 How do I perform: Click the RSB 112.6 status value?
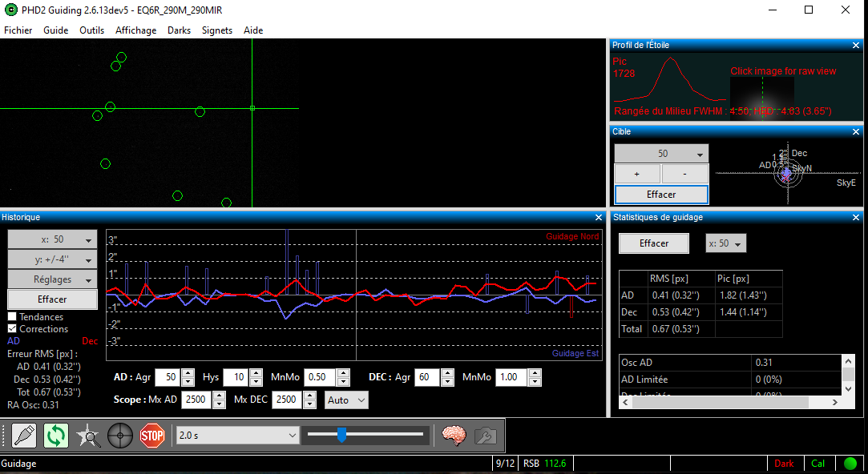[545, 464]
